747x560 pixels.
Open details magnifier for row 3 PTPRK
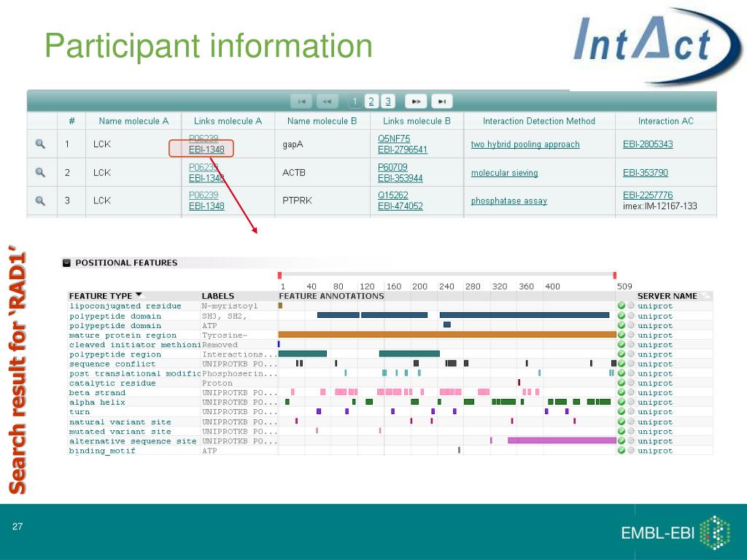coord(41,201)
